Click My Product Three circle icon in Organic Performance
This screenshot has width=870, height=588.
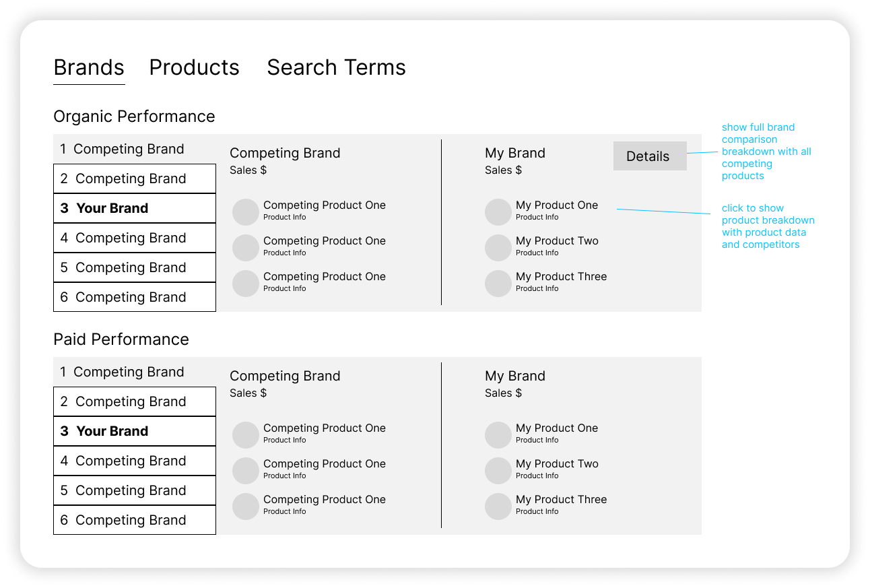point(498,283)
